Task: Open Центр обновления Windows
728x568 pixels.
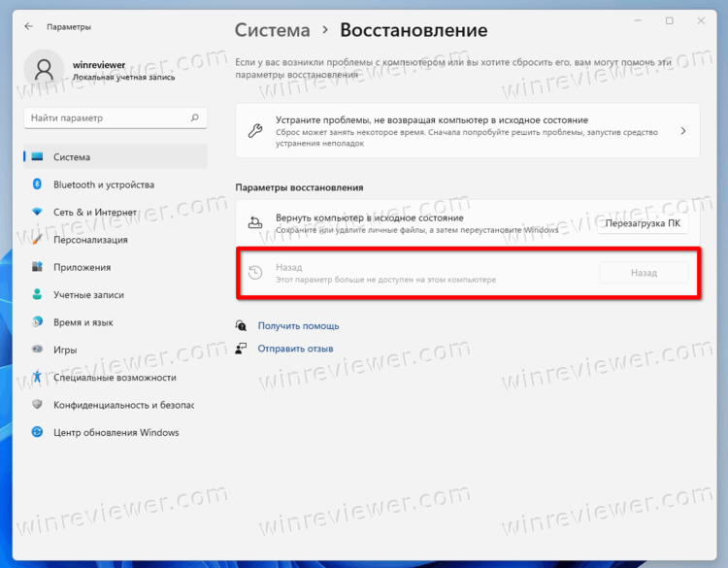Action: click(x=116, y=432)
